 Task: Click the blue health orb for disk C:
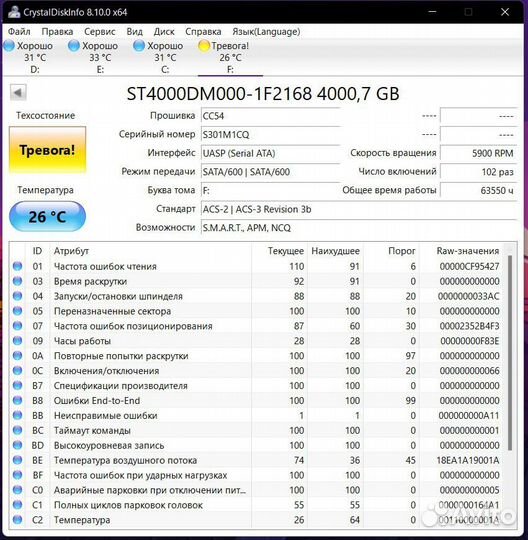139,46
